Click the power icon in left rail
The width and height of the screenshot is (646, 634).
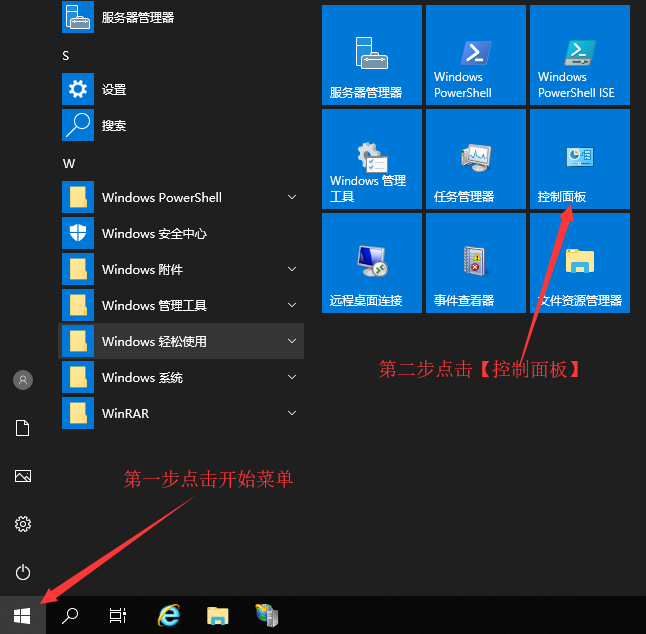pos(23,572)
